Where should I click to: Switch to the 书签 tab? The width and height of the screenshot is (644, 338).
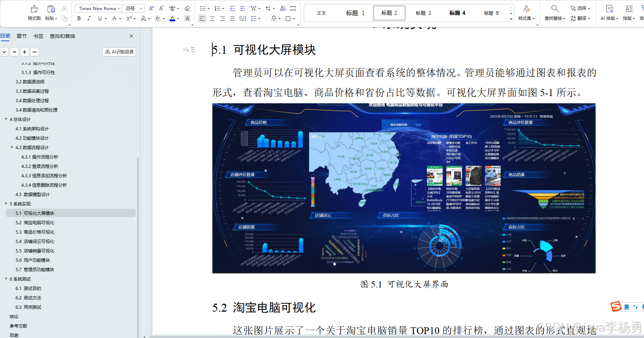tap(38, 36)
